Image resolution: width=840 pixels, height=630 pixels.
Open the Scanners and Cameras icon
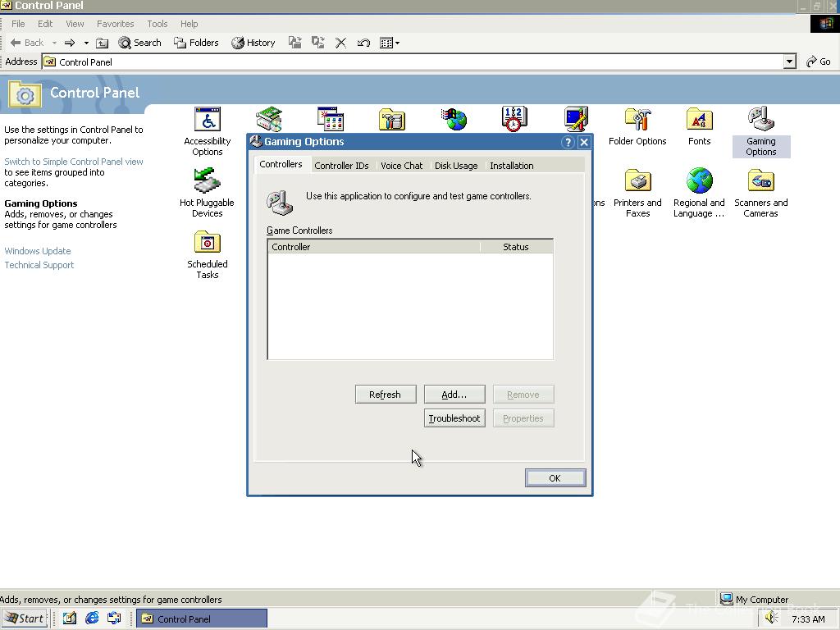(761, 193)
